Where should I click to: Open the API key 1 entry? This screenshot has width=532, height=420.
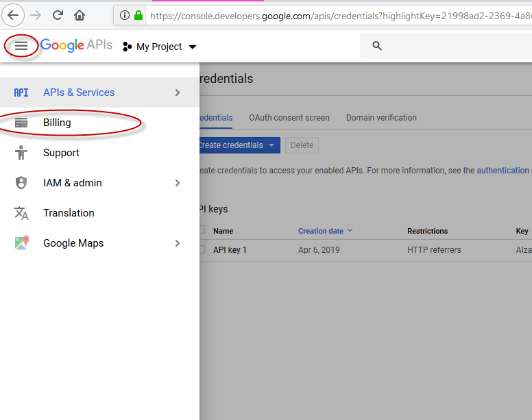[x=230, y=250]
